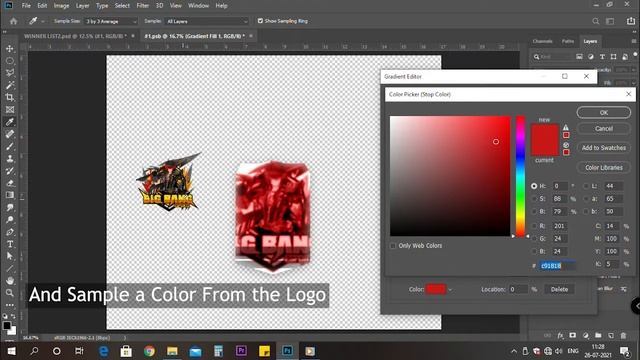Open the File menu
Image resolution: width=640 pixels, height=360 pixels.
pyautogui.click(x=26, y=6)
